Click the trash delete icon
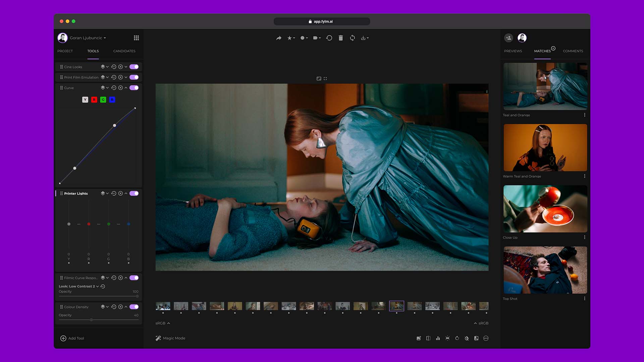644x362 pixels. coord(340,38)
